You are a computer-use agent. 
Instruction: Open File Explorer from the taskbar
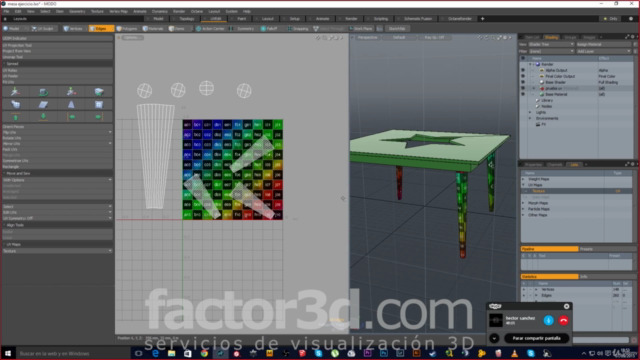(x=171, y=353)
